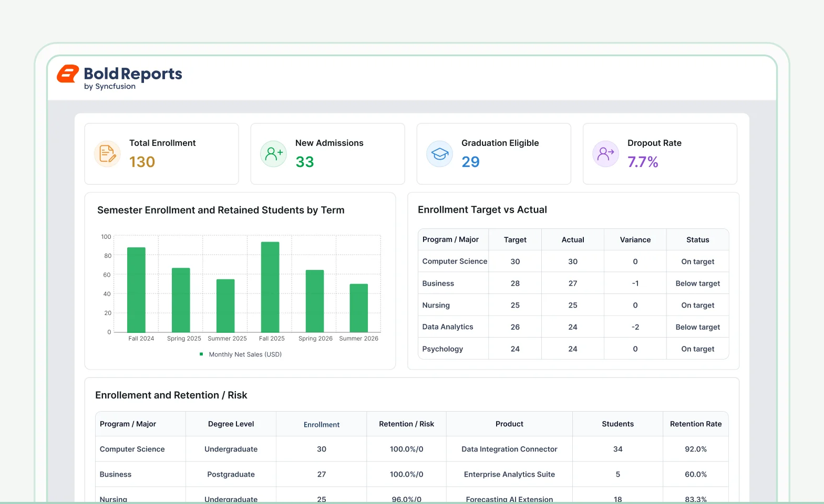This screenshot has height=504, width=824.
Task: Click the Target column header
Action: point(515,239)
